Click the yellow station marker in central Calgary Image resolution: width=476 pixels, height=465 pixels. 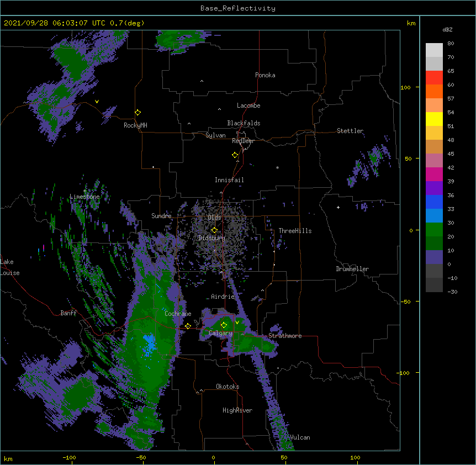(x=224, y=325)
